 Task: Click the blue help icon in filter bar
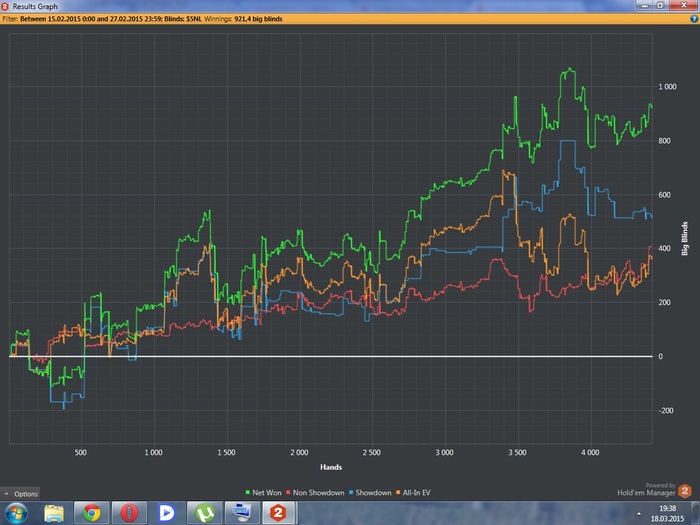tap(694, 19)
